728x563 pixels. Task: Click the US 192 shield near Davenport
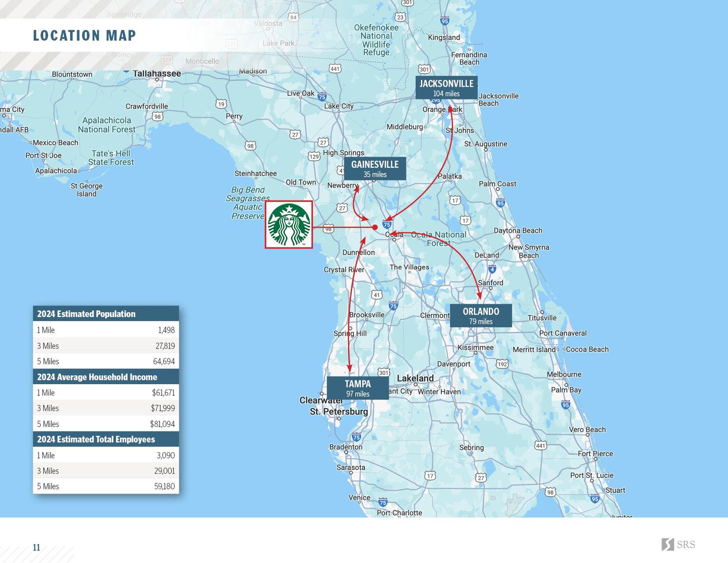pos(502,364)
